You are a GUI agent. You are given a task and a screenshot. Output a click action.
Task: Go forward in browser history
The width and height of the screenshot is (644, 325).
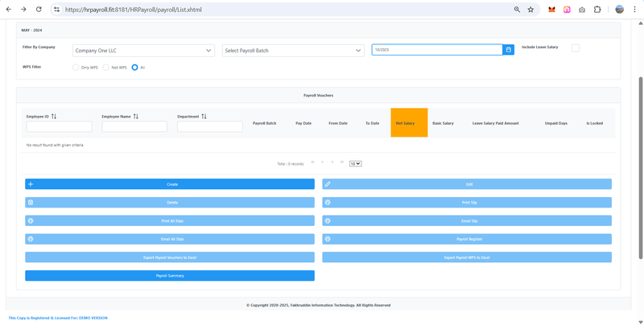(23, 10)
